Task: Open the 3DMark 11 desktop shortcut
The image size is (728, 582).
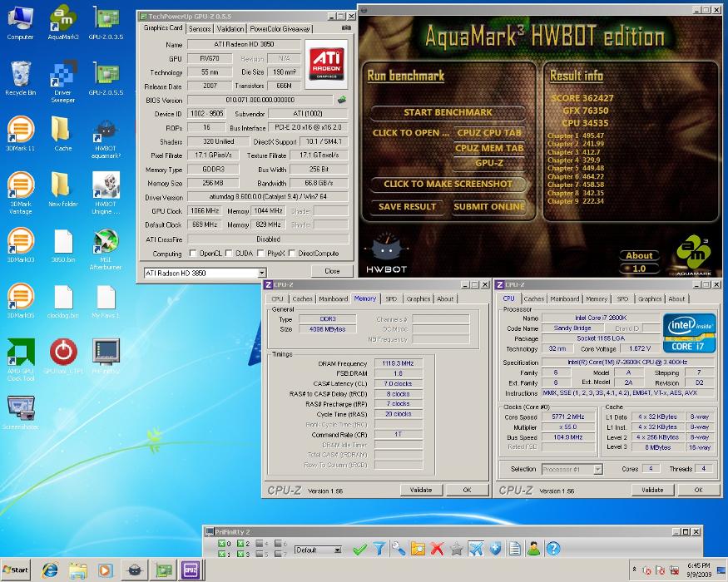Action: (x=21, y=133)
